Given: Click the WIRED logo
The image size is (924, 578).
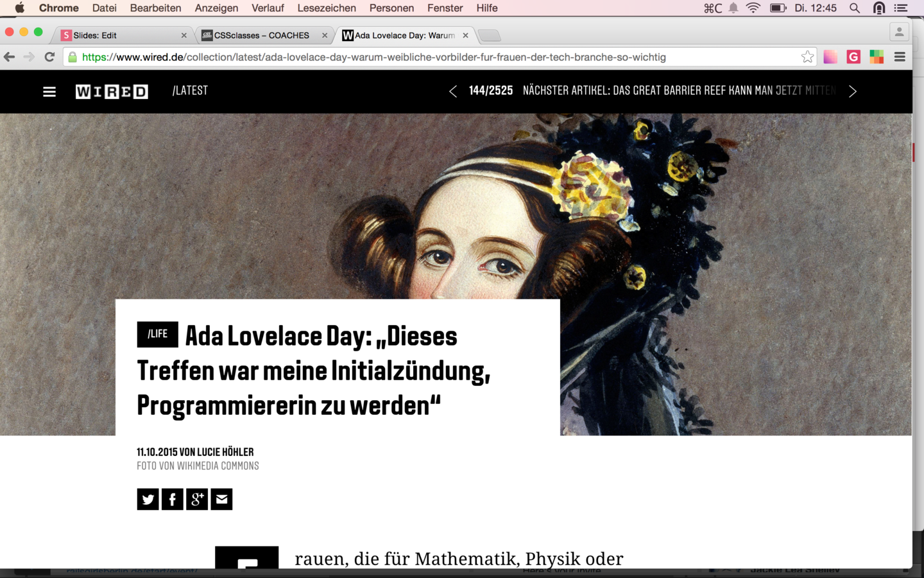Looking at the screenshot, I should click(x=112, y=92).
